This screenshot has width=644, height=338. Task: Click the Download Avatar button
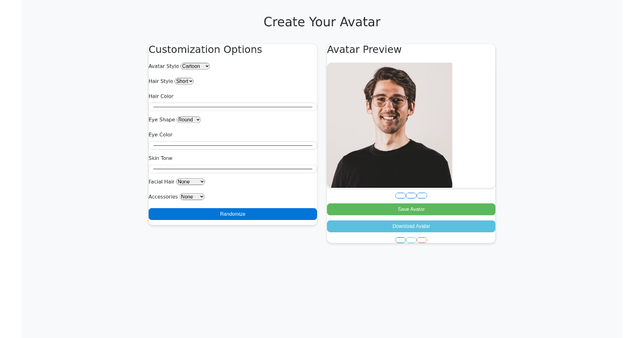tap(411, 226)
